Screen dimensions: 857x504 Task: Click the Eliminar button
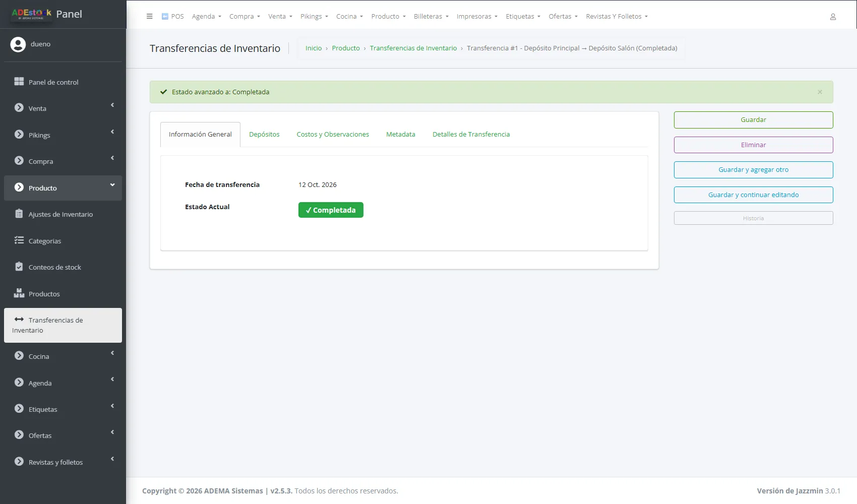coord(753,145)
